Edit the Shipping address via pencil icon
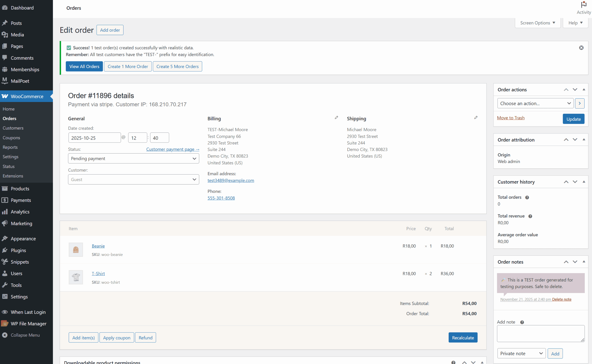The image size is (592, 364). [476, 117]
